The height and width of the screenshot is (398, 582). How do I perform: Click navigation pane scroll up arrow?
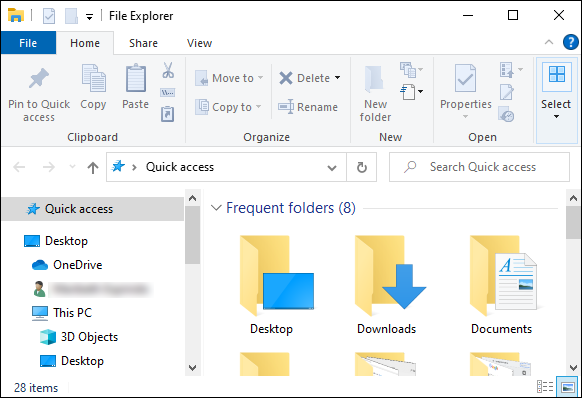tap(192, 198)
